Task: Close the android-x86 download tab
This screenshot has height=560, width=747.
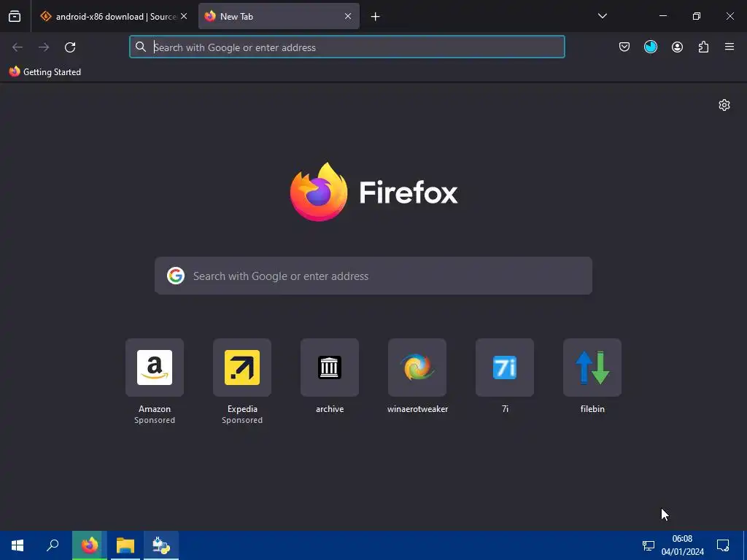Action: tap(184, 17)
